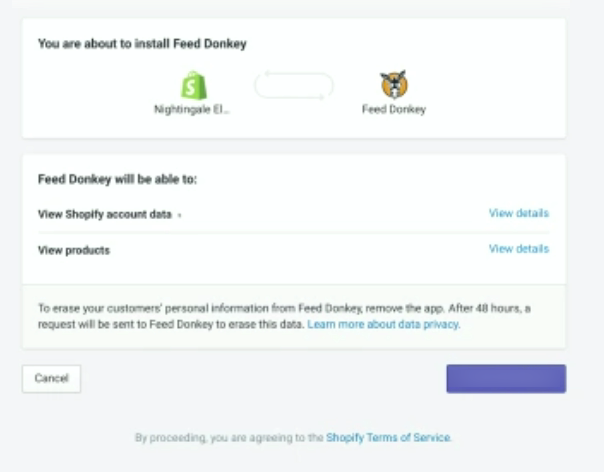Open View details for Shopify account data
The height and width of the screenshot is (472, 604).
(518, 213)
